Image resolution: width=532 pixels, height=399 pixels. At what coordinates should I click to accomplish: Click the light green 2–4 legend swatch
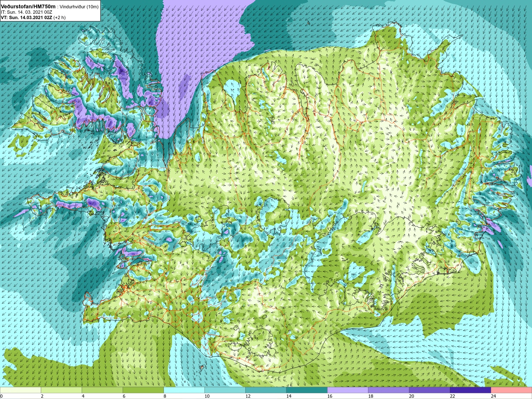[61, 390]
